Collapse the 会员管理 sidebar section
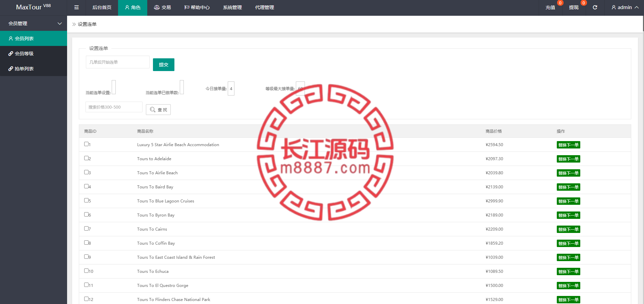 pos(34,23)
